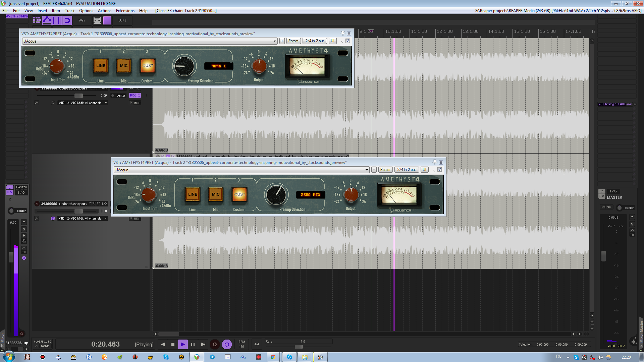The width and height of the screenshot is (644, 362).
Task: Select MIC preamp in Track 1 Amethyst plugin
Action: pos(124,66)
